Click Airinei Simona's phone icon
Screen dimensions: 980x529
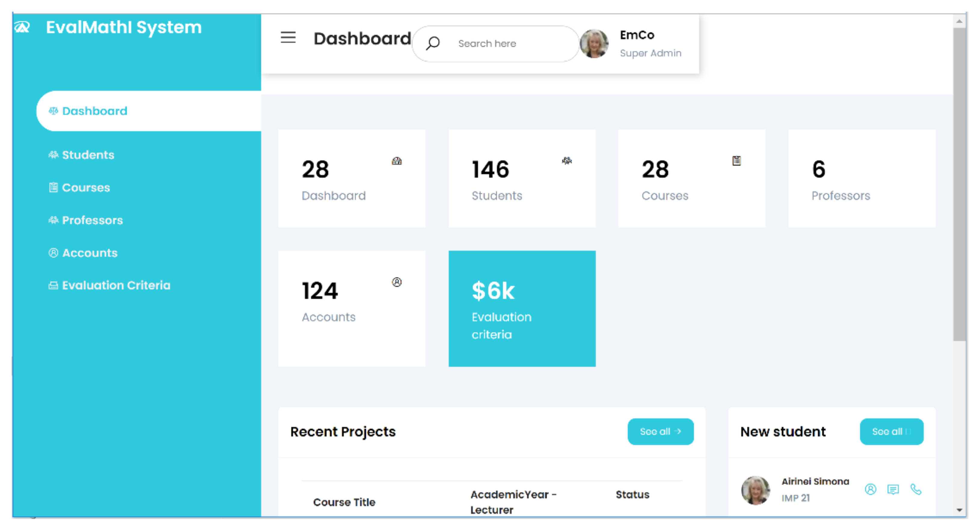[916, 489]
